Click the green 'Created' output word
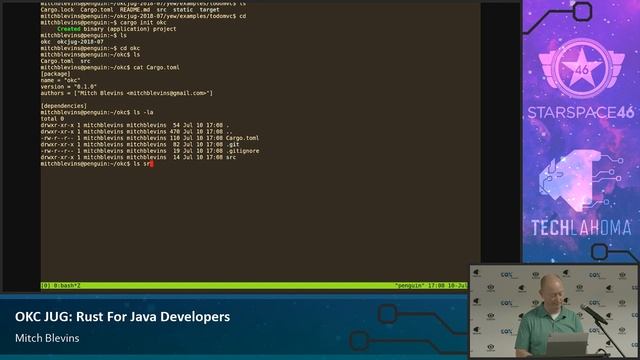 (69, 29)
